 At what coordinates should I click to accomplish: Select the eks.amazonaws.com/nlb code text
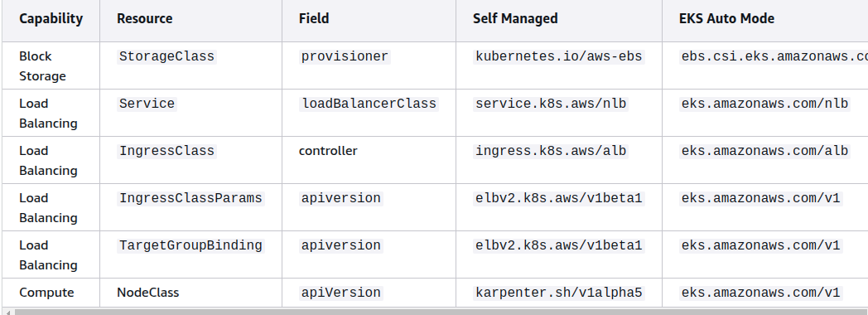pyautogui.click(x=765, y=104)
